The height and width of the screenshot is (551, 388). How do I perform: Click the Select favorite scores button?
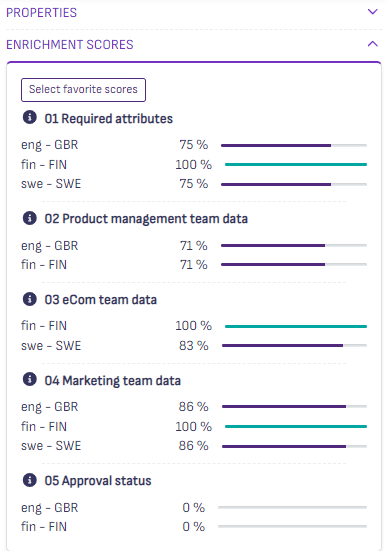click(x=83, y=90)
